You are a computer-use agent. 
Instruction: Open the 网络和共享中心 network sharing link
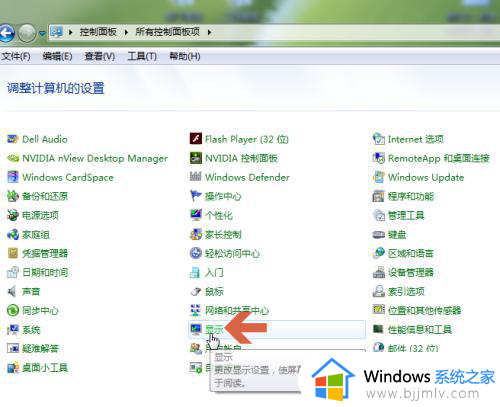[x=237, y=310]
